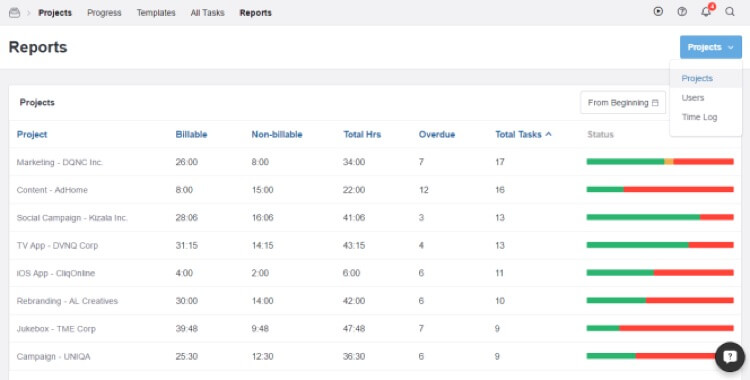Click Marketing - DQNC Inc. status bar

[x=660, y=162]
